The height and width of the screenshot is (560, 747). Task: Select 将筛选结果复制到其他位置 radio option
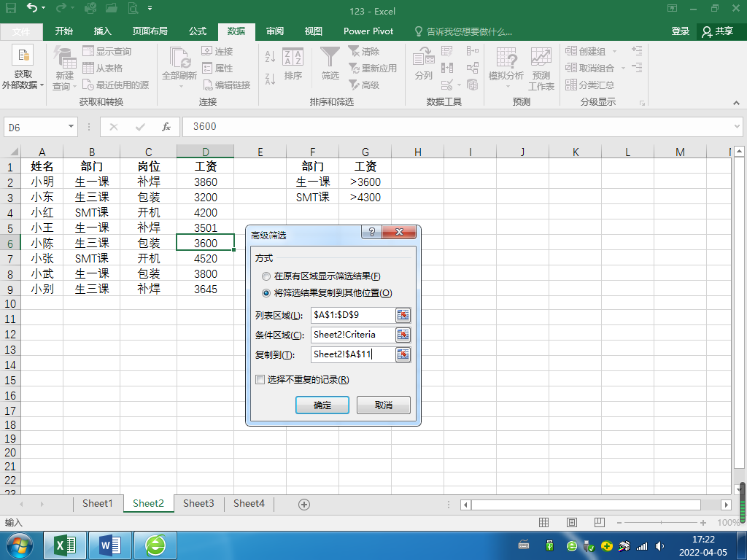tap(266, 293)
